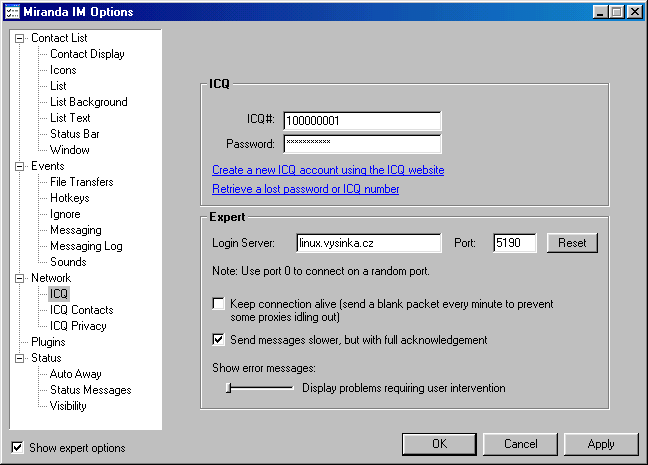Click the error messages slider thumb
The image size is (648, 465).
point(229,388)
